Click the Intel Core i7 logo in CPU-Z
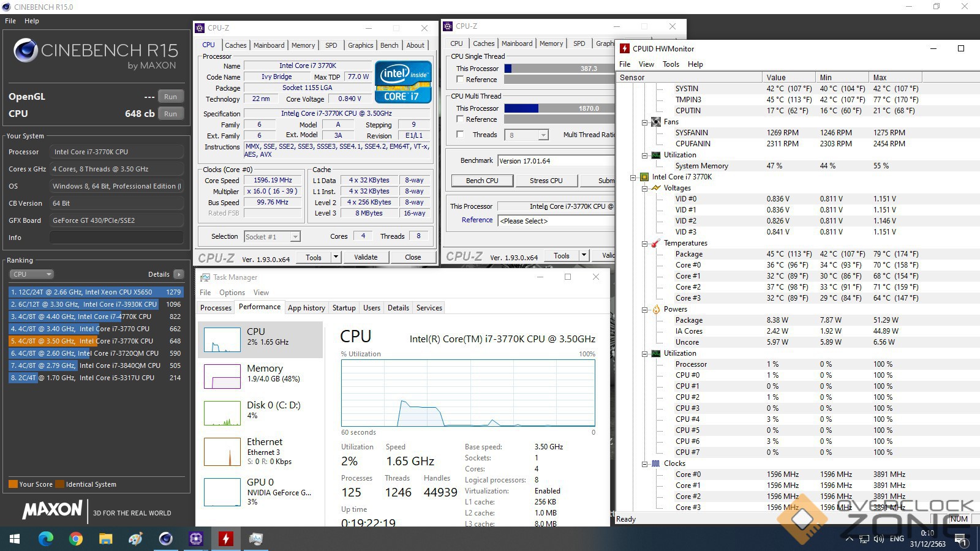 click(403, 82)
